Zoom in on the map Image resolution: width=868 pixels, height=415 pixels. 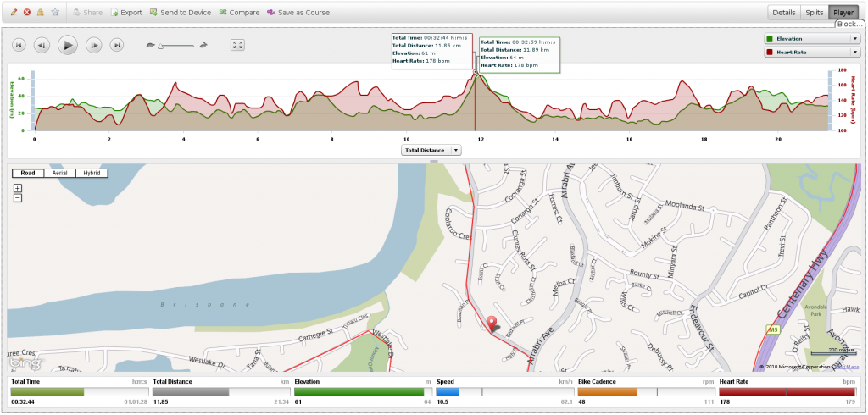[18, 188]
